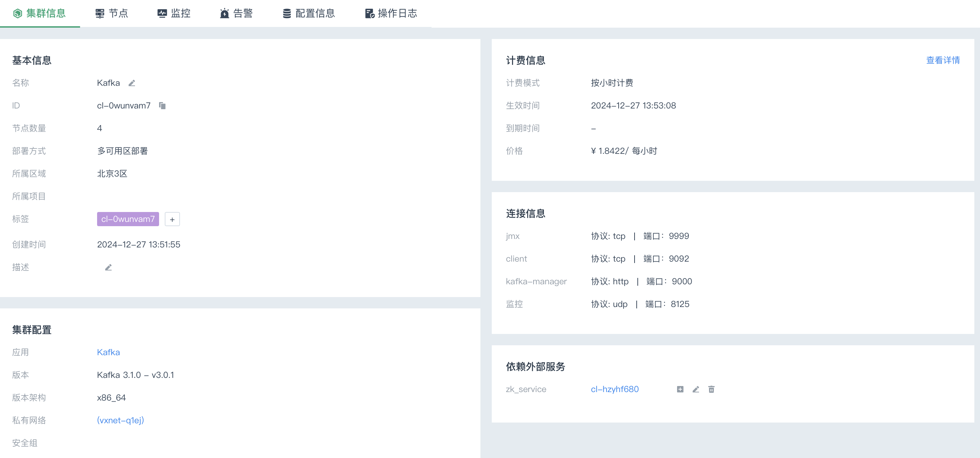Edit the description with pencil icon
The image size is (980, 458).
[x=108, y=267]
